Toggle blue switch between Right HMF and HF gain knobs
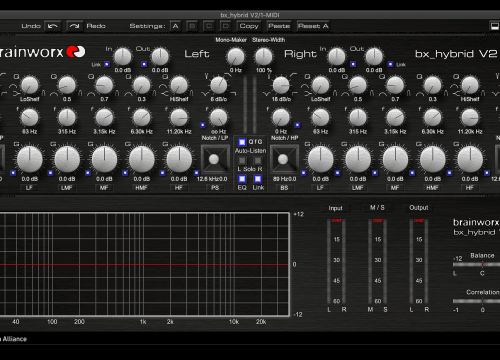This screenshot has width=500, height=360. tap(449, 173)
